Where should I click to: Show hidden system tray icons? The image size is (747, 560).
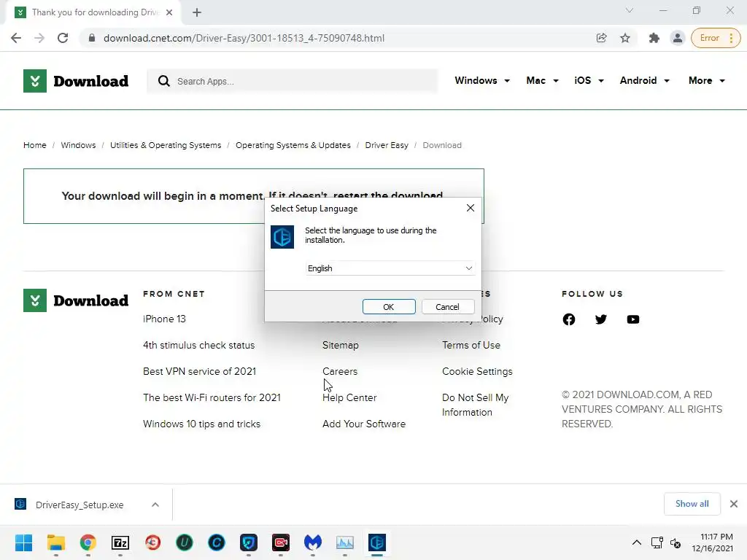(x=636, y=542)
